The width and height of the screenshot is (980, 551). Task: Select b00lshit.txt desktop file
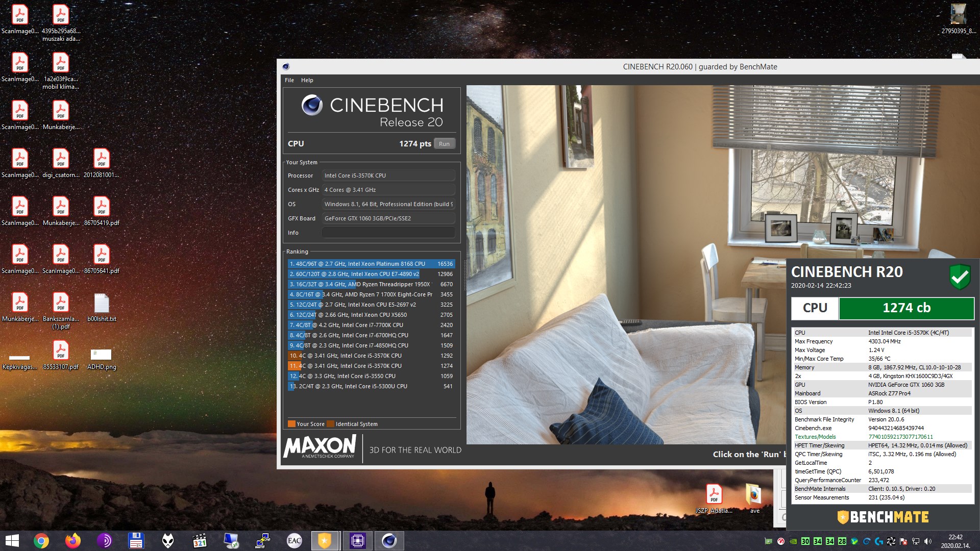click(102, 307)
